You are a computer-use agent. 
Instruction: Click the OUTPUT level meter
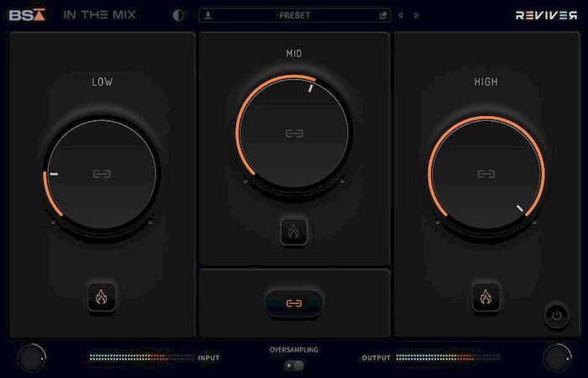click(448, 358)
